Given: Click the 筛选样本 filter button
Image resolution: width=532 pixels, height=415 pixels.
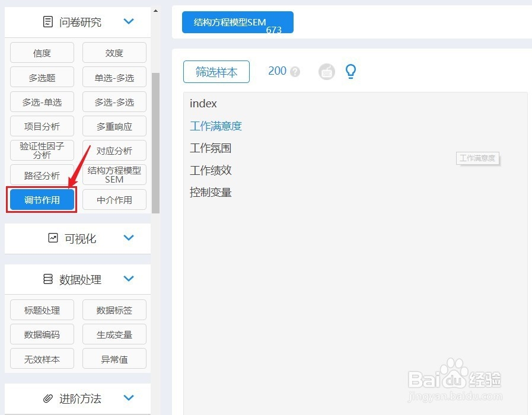Looking at the screenshot, I should (x=216, y=72).
